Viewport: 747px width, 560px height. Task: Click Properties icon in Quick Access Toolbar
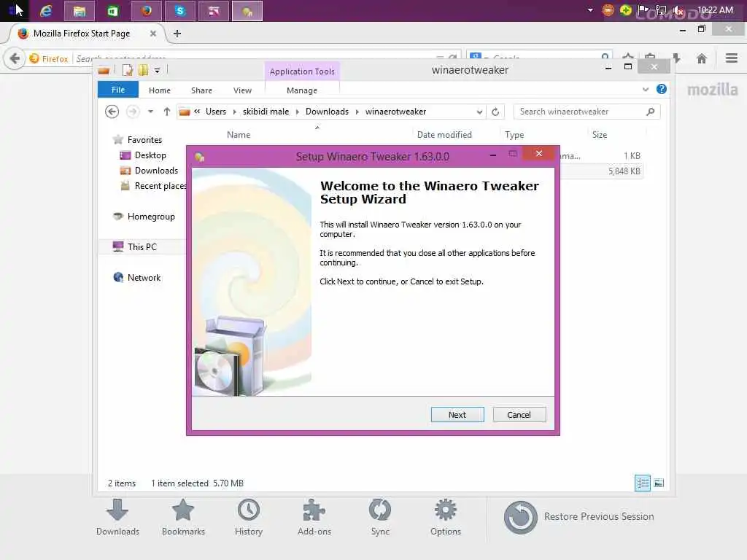(127, 71)
